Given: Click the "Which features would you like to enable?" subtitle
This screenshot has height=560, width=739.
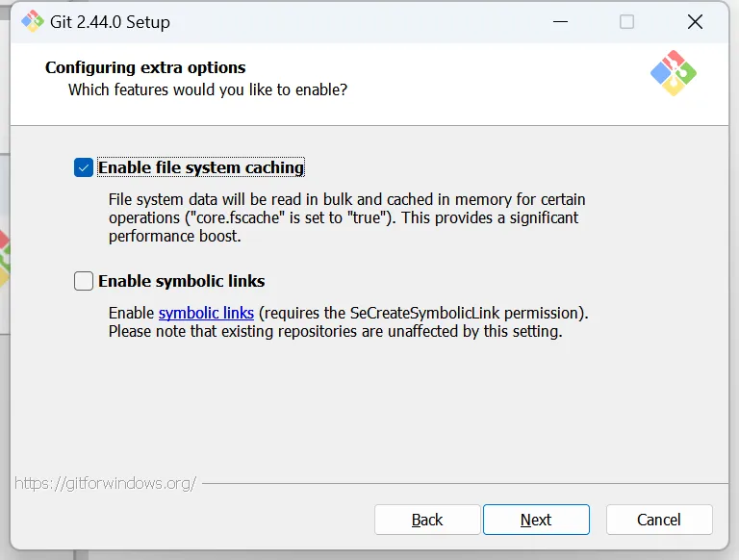Looking at the screenshot, I should [x=208, y=89].
